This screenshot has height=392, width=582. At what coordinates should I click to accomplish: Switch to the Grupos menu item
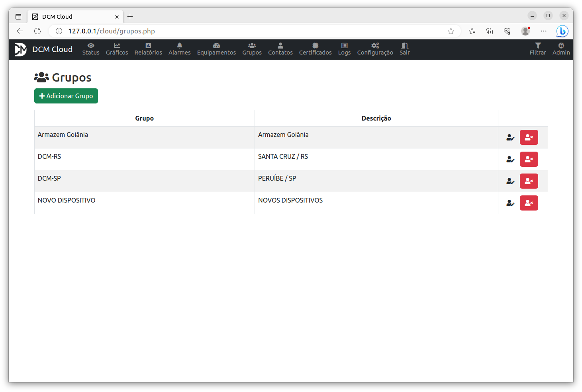252,49
